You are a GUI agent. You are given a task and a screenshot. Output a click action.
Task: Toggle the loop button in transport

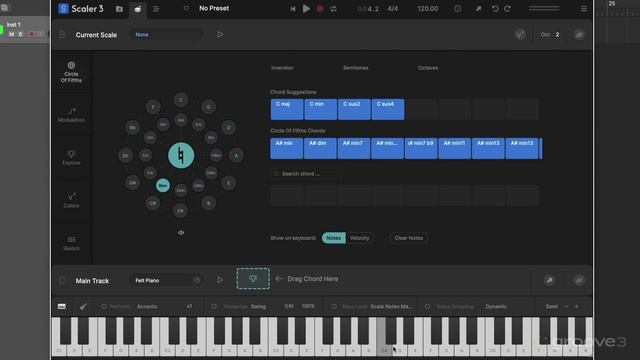pos(333,9)
